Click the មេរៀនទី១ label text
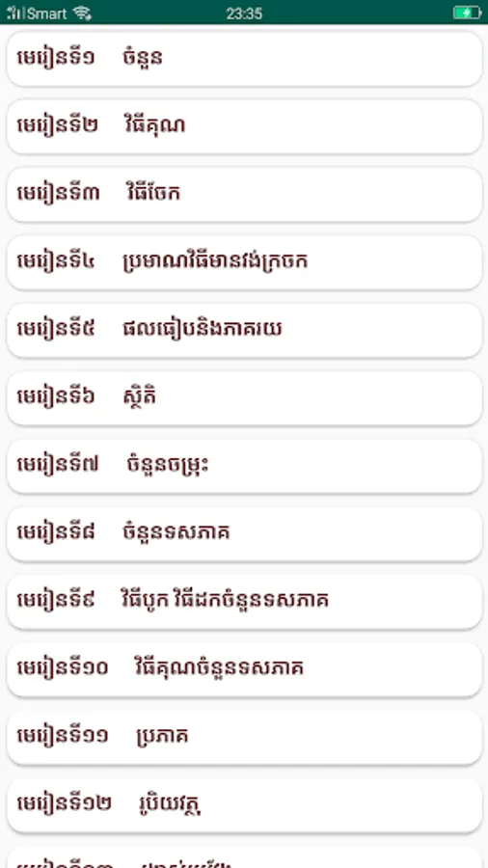 [x=55, y=58]
